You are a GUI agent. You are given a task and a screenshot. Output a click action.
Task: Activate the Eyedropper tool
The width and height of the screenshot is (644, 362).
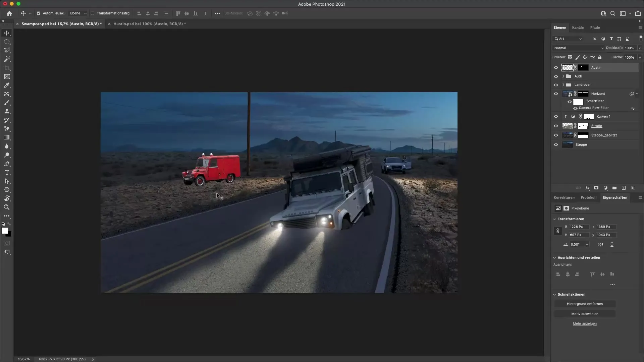tap(7, 85)
